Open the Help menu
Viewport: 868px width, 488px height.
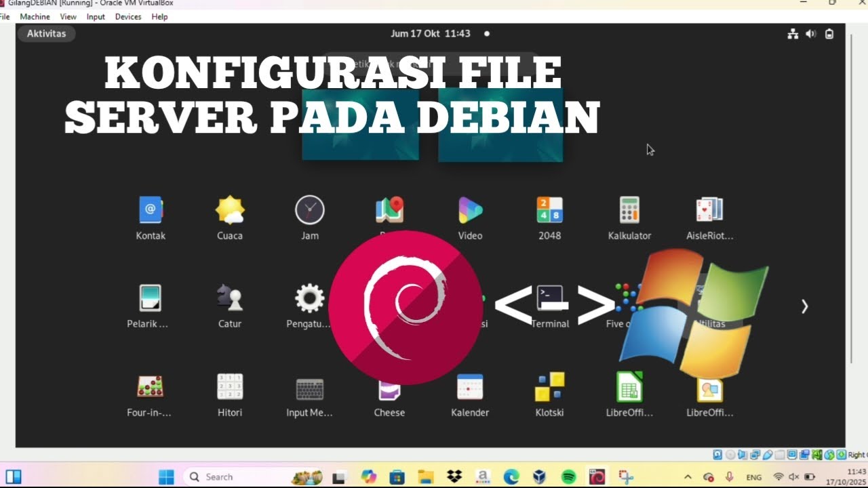pyautogui.click(x=159, y=16)
